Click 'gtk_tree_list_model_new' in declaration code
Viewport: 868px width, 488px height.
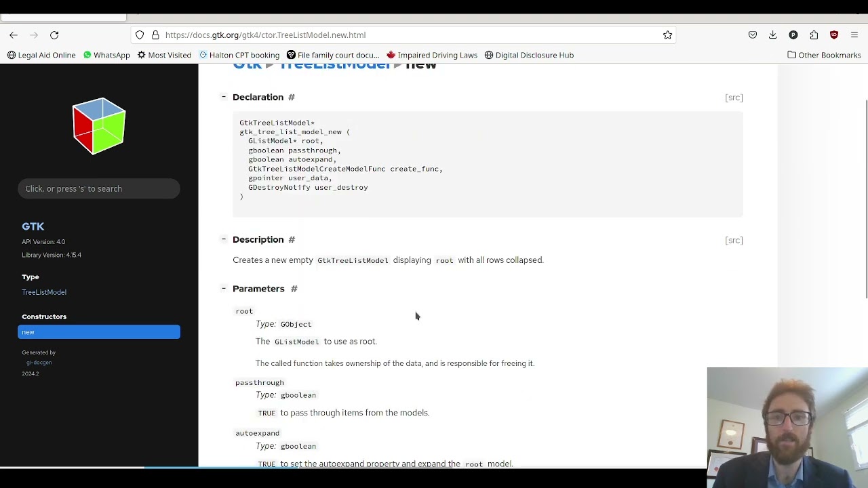tap(290, 132)
